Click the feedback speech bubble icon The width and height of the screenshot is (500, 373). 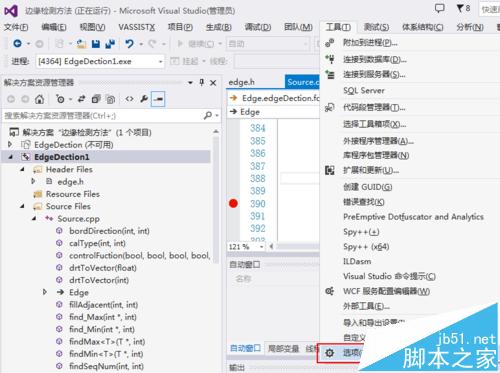pyautogui.click(x=440, y=8)
